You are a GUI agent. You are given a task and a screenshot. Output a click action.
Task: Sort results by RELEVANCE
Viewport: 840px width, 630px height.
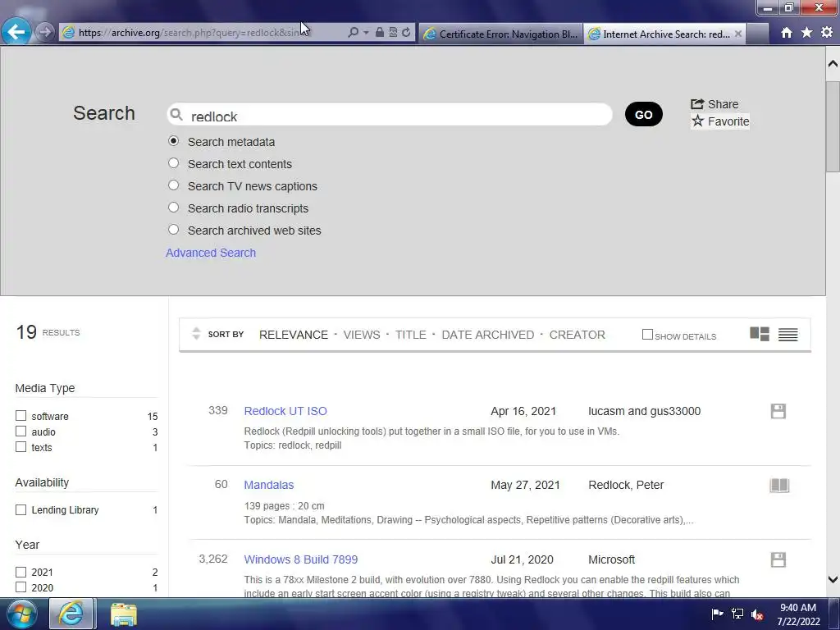[294, 335]
